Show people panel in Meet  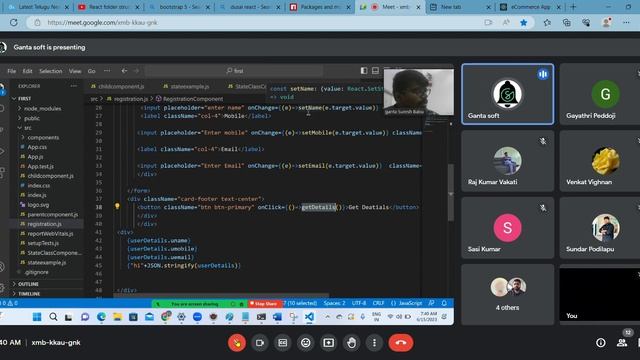(622, 343)
